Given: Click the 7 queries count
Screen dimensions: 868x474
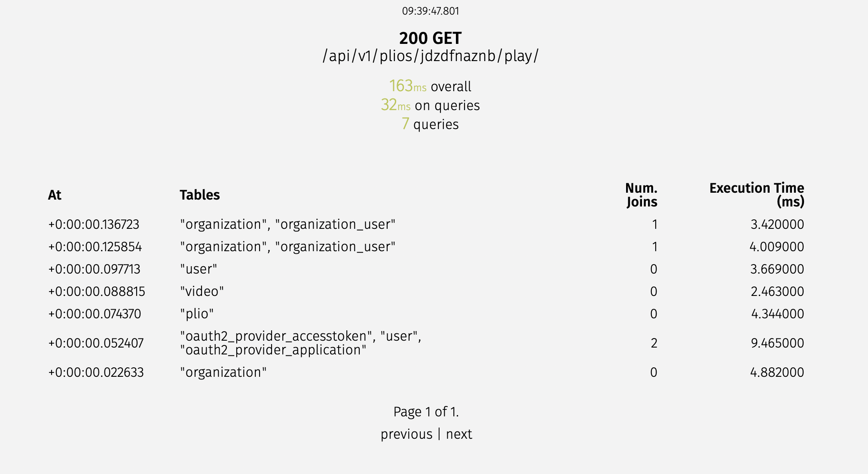Looking at the screenshot, I should coord(430,124).
